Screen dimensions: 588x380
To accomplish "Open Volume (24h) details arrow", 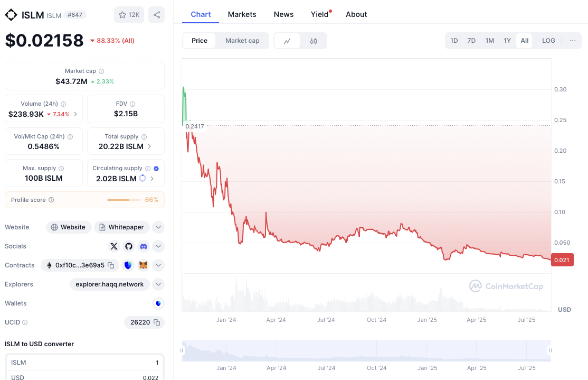I will click(75, 114).
